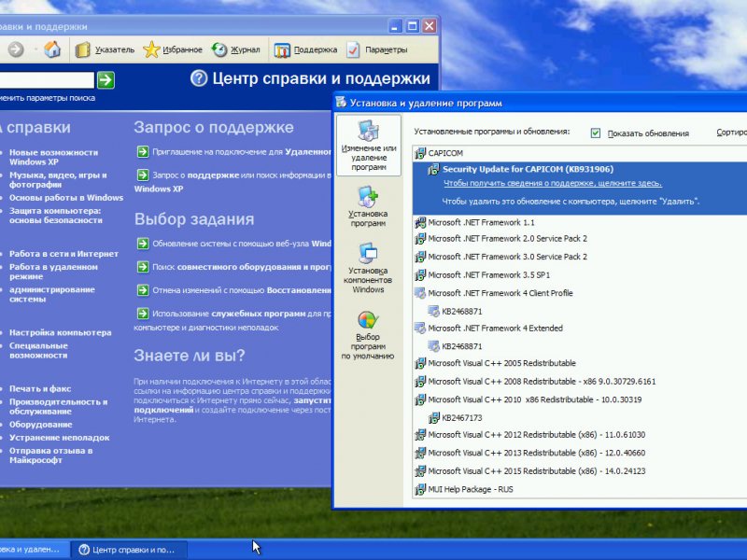Viewport: 747px width, 560px height.
Task: Open Настройка компьютера help topic
Action: click(61, 332)
